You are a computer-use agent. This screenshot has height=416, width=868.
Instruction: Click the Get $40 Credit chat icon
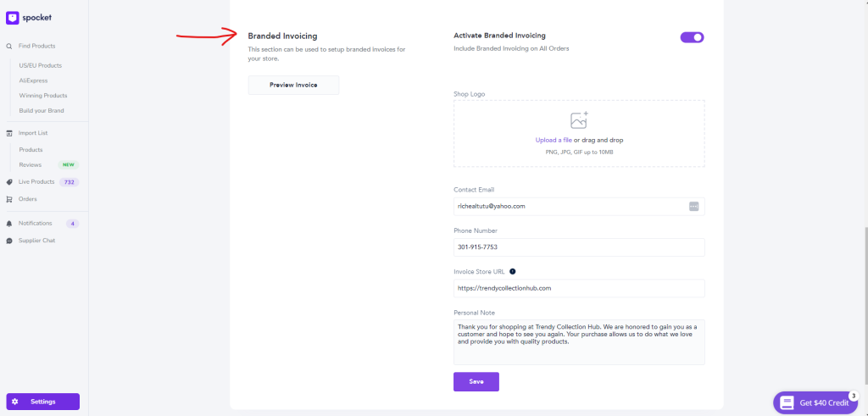coord(787,402)
